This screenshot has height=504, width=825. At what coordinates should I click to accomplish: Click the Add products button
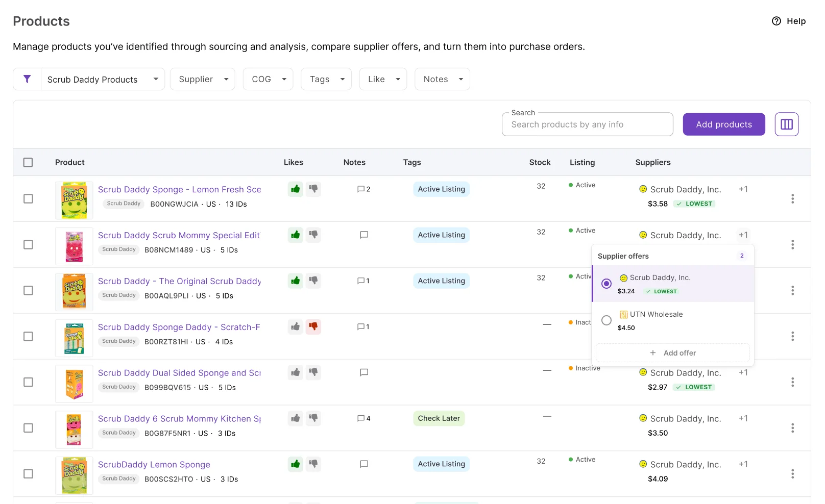pyautogui.click(x=724, y=124)
